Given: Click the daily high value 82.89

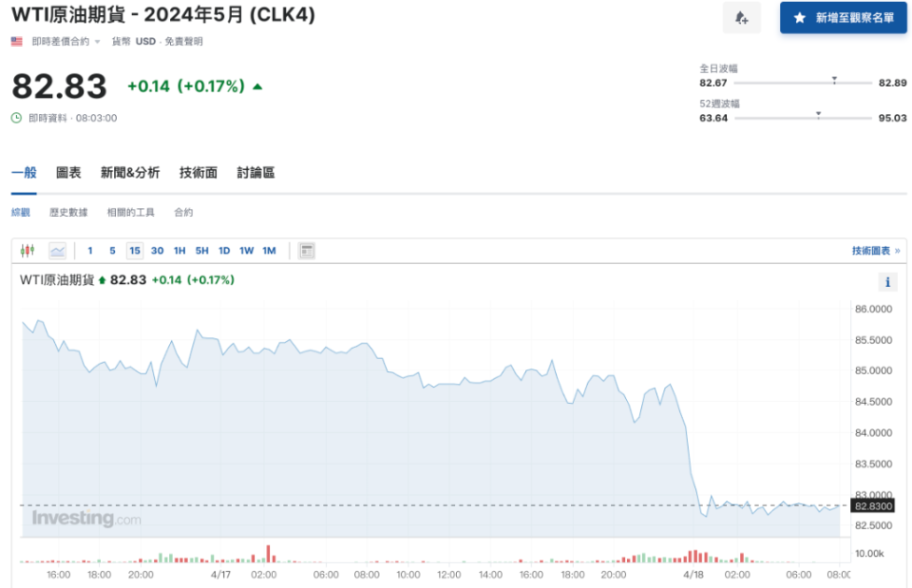Looking at the screenshot, I should click(x=892, y=84).
